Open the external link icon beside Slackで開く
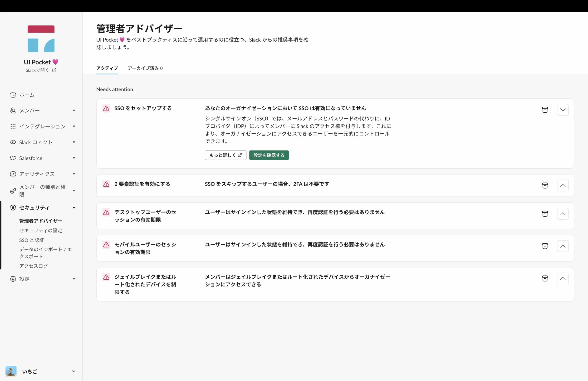This screenshot has height=381, width=588. (54, 70)
